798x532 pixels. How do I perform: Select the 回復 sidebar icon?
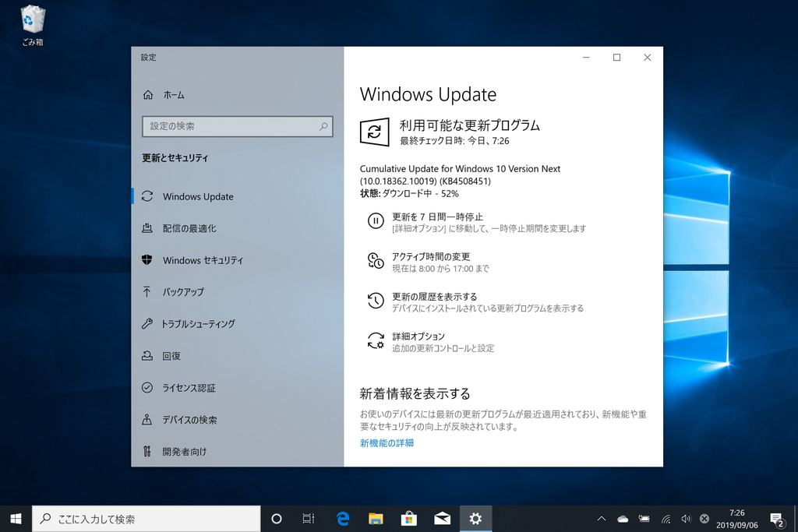pyautogui.click(x=147, y=356)
